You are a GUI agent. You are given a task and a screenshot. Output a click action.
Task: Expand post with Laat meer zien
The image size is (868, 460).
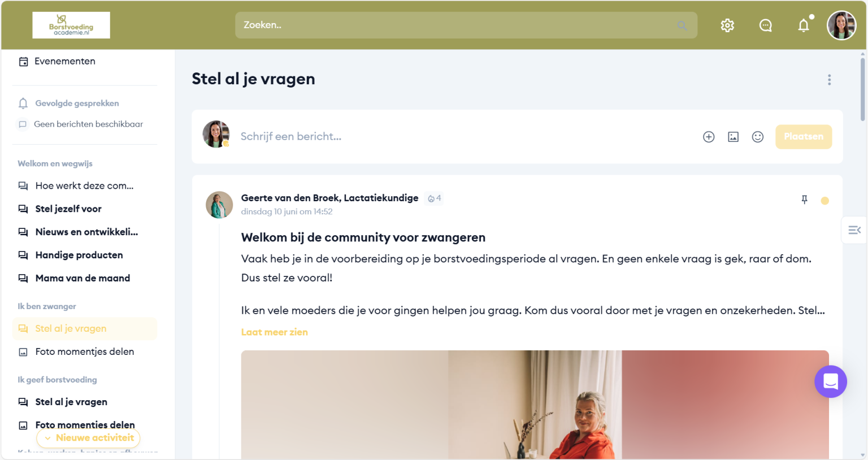(274, 332)
